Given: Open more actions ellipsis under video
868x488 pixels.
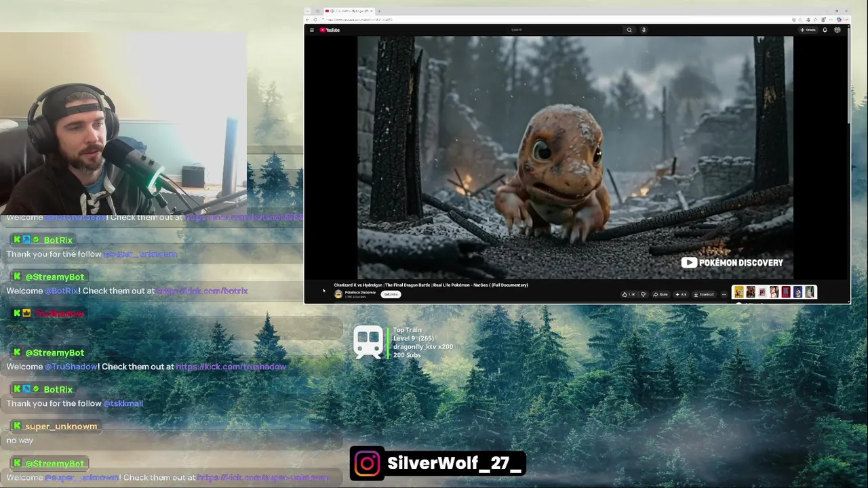Looking at the screenshot, I should click(x=724, y=294).
